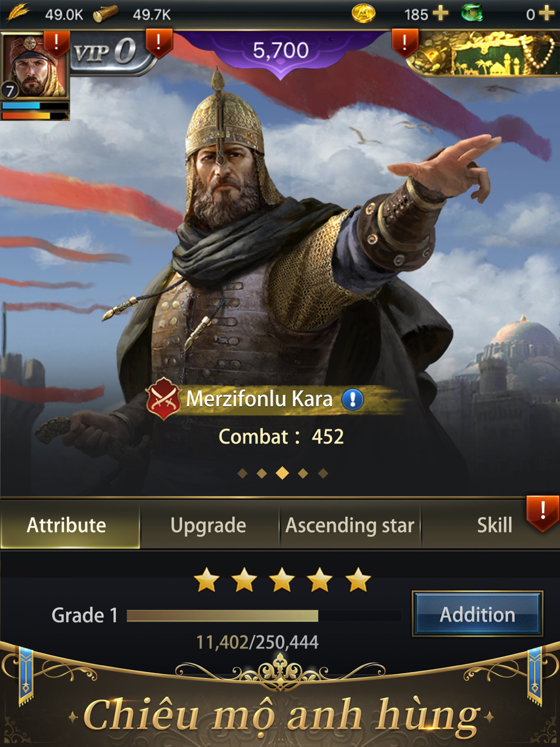Screen dimensions: 560x747
Task: Open the treasure chest gold pile
Action: (482, 54)
